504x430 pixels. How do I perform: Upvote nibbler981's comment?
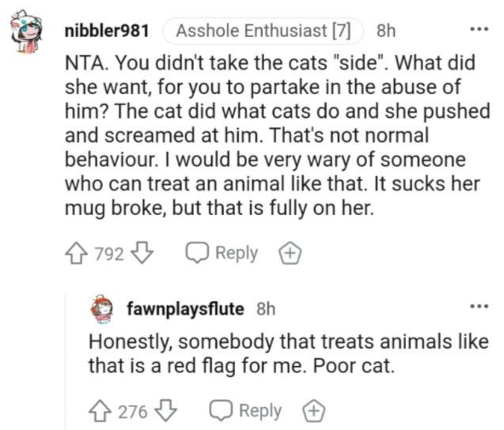point(76,254)
